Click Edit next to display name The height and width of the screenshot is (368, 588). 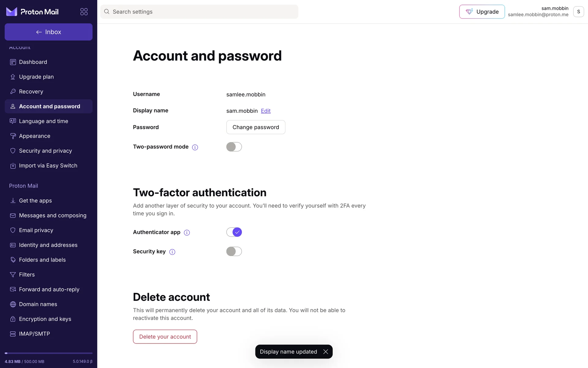pos(266,111)
